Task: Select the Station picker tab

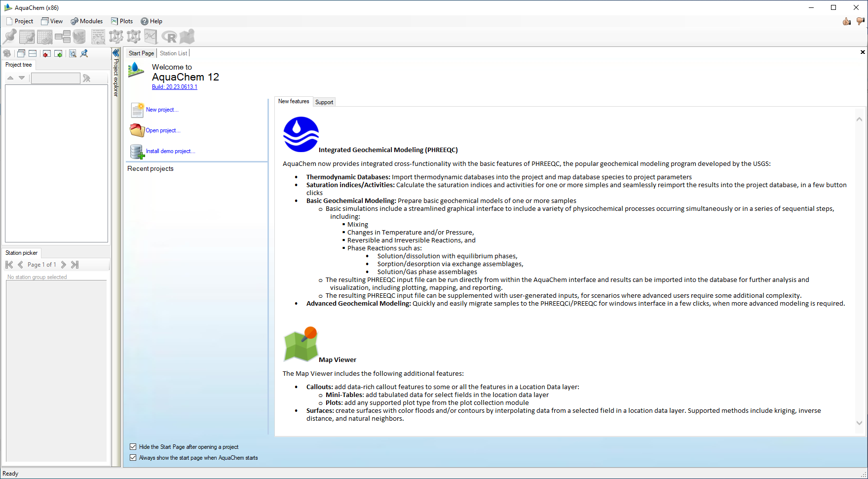Action: coord(21,253)
